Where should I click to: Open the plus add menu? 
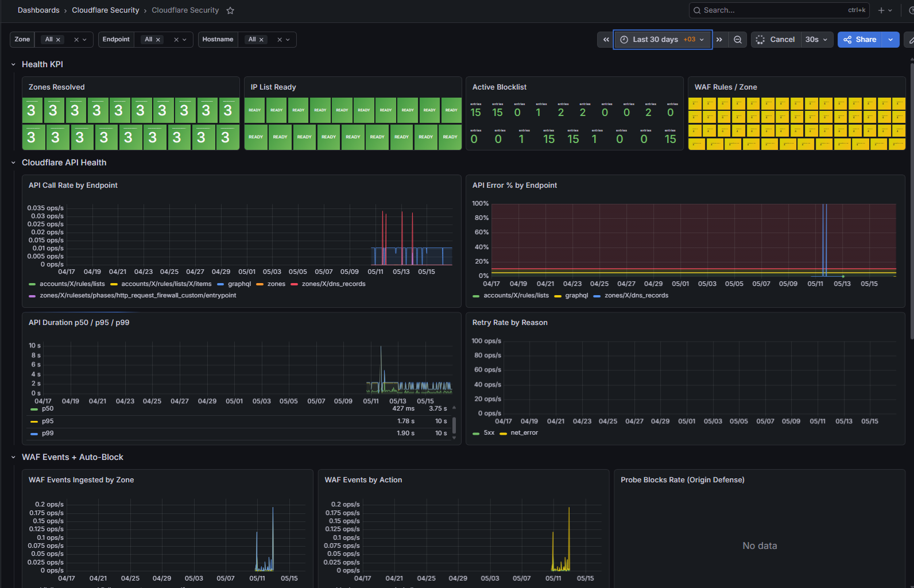[885, 10]
